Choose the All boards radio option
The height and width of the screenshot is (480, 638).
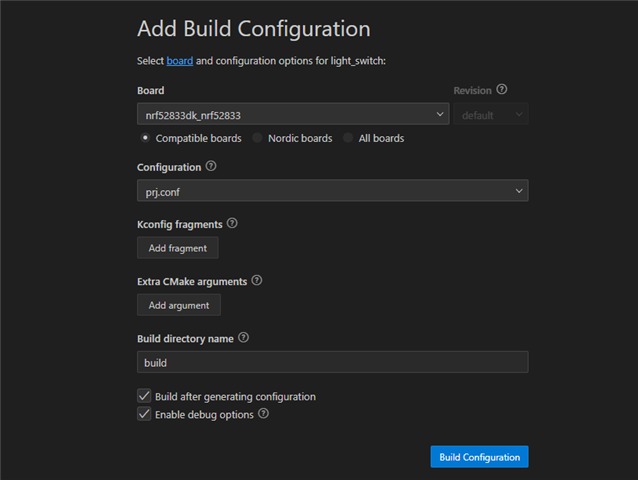click(348, 138)
